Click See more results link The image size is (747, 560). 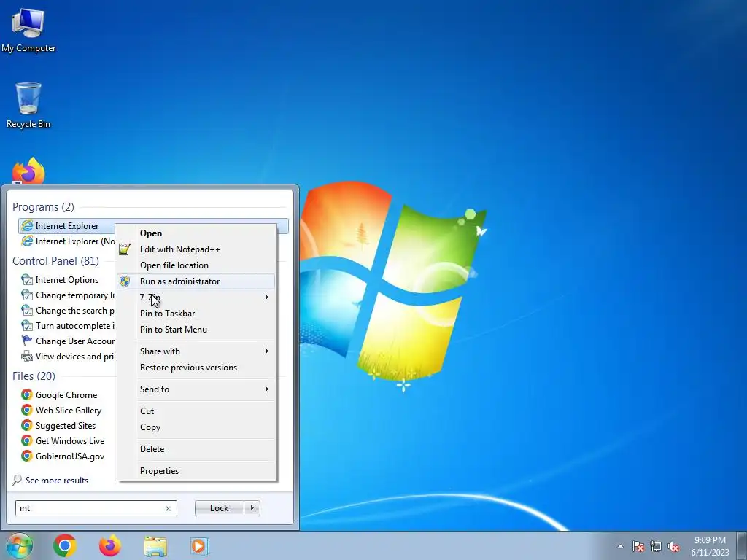click(x=50, y=480)
